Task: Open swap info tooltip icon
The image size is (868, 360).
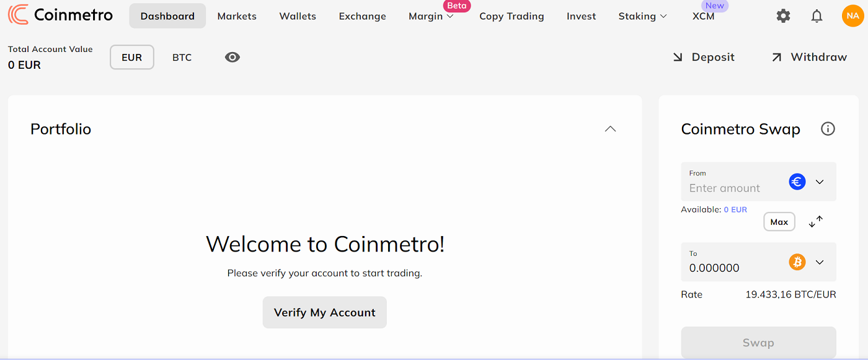Action: click(x=828, y=128)
